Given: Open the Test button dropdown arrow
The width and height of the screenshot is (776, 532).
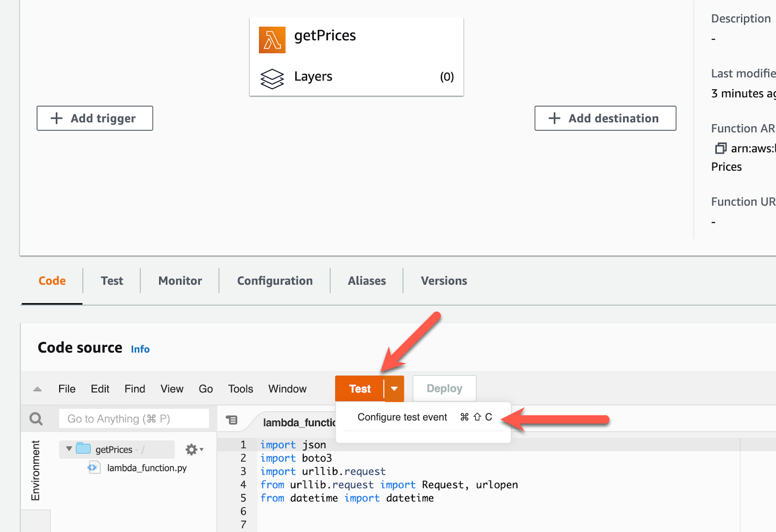Looking at the screenshot, I should click(x=394, y=388).
